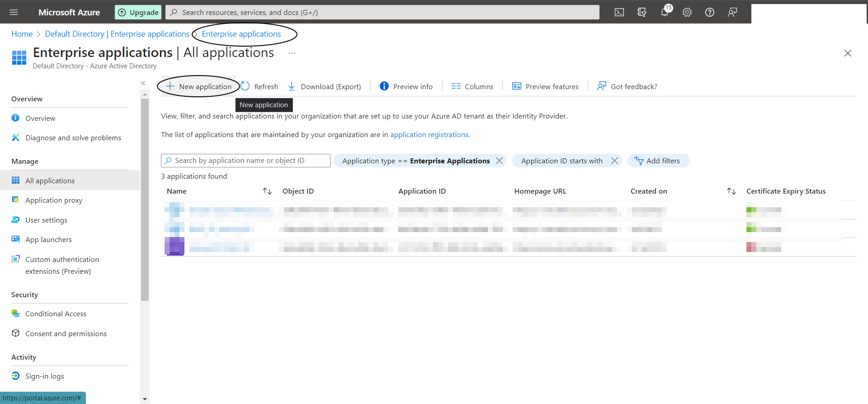Remove the Application ID starts with filter
868x404 pixels.
614,161
